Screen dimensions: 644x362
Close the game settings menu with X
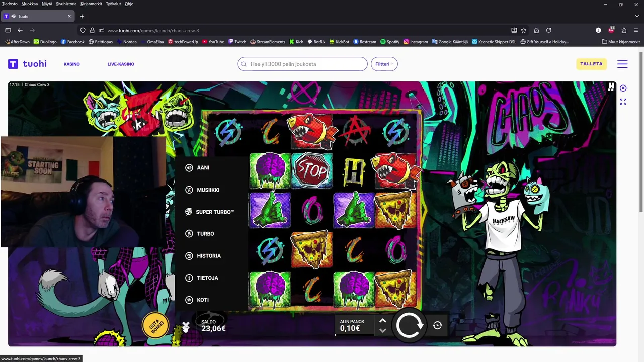(x=186, y=326)
